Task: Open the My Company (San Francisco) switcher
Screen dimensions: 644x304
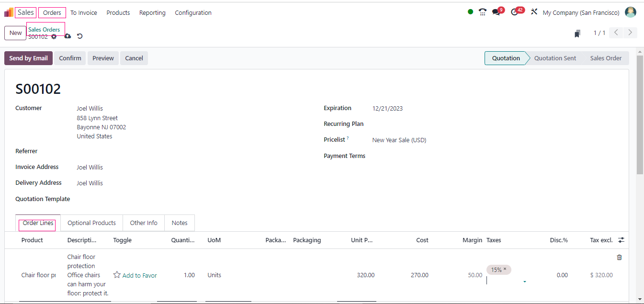Action: click(x=581, y=13)
